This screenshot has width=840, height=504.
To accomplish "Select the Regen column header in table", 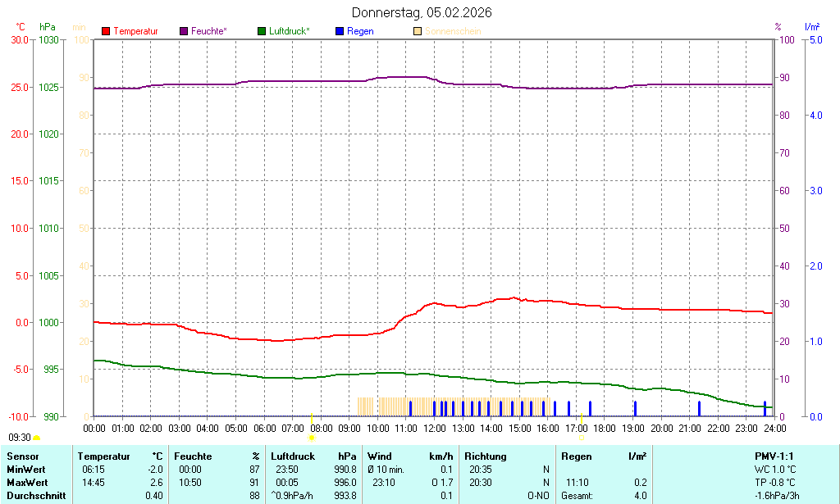I will coord(576,456).
